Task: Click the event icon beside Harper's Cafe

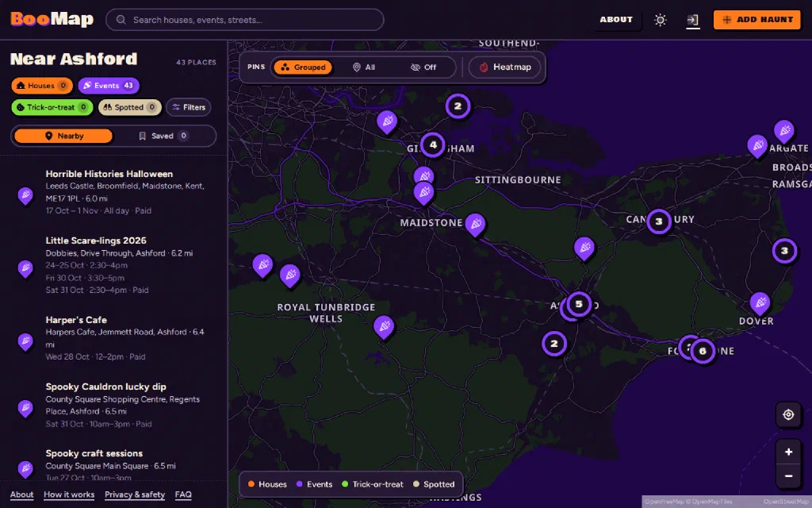Action: [25, 342]
